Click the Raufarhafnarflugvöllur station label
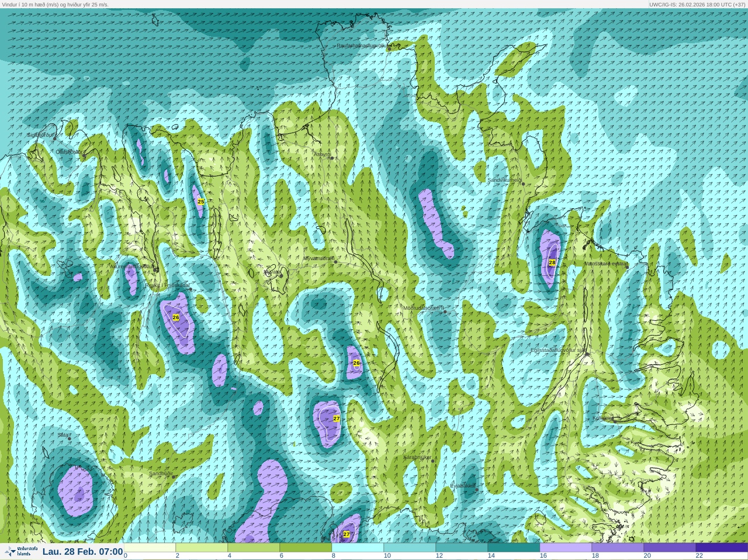Viewport: 748px width, 560px height. 362,45
